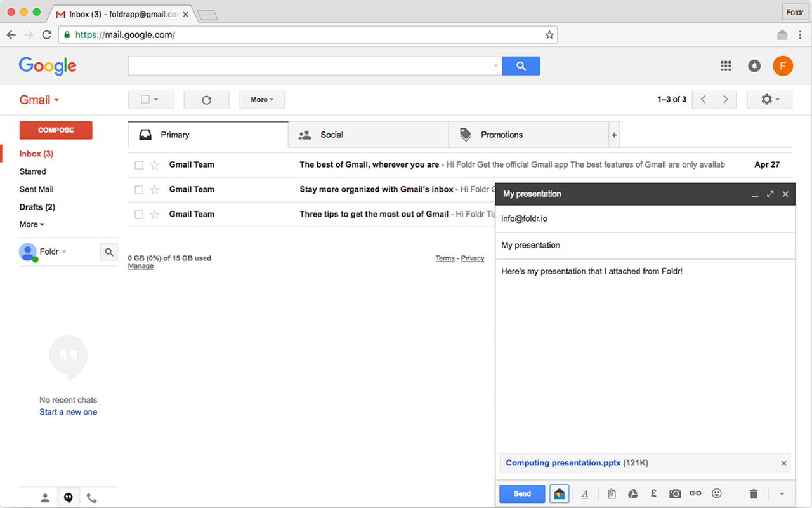Click the Compose button
Image resolution: width=812 pixels, height=508 pixels.
[x=55, y=130]
